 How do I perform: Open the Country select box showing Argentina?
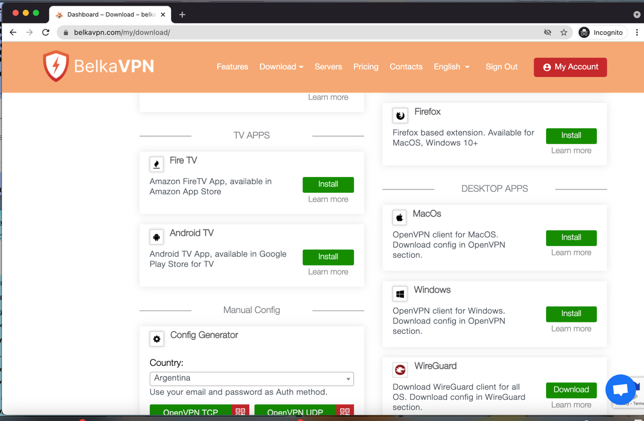click(251, 378)
